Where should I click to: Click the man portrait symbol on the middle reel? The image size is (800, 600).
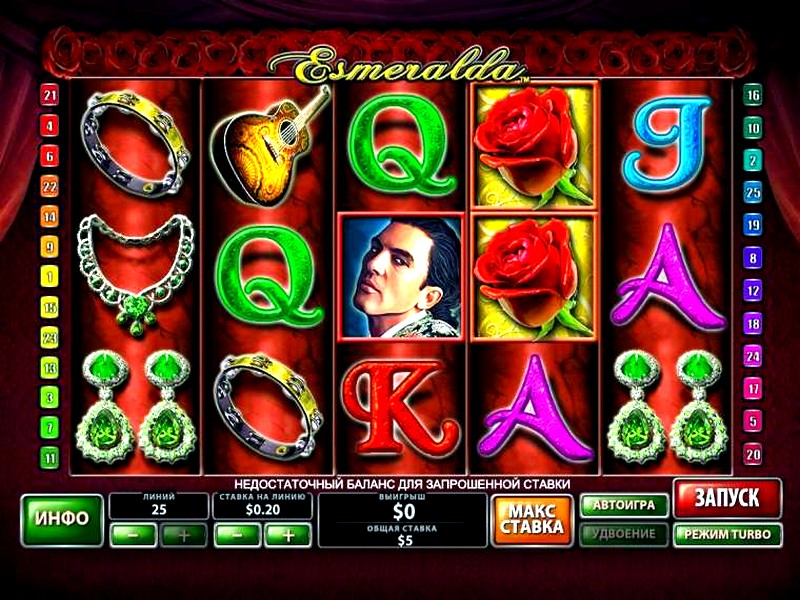click(402, 276)
